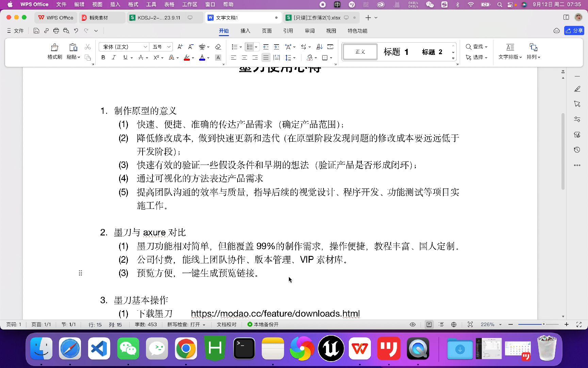Viewport: 588px width, 368px height.
Task: Apply bold formatting to text
Action: pyautogui.click(x=103, y=57)
